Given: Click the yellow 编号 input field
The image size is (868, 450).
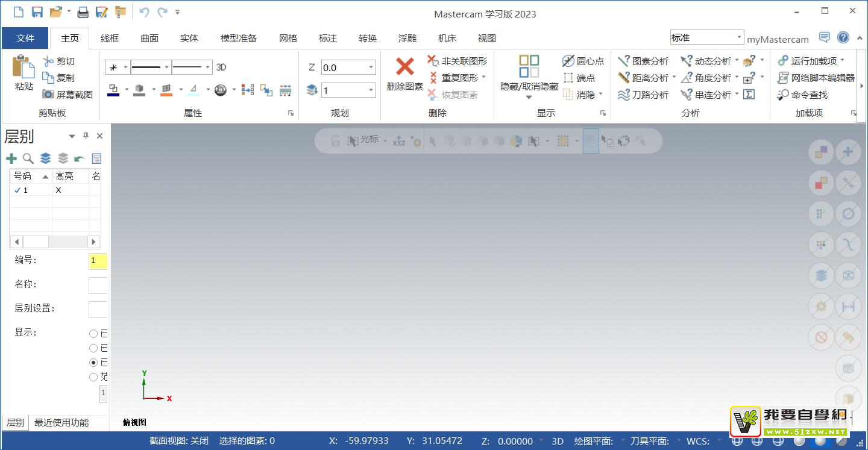Looking at the screenshot, I should click(98, 261).
